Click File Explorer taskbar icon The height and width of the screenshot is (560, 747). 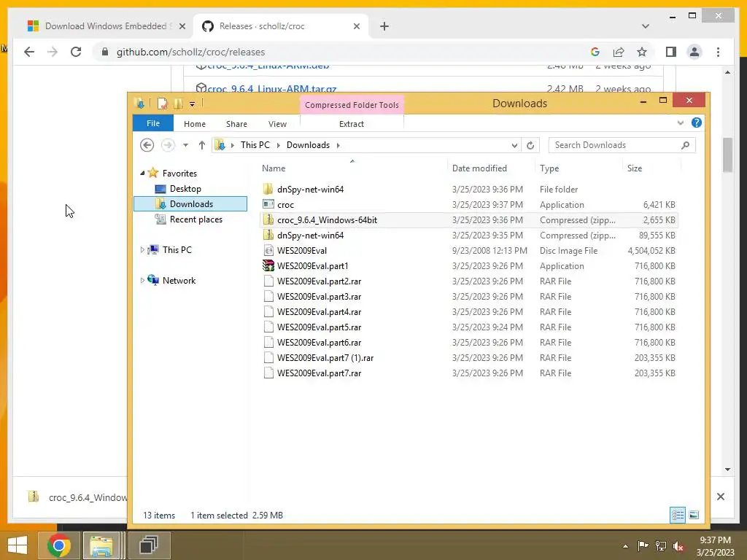[x=101, y=545]
